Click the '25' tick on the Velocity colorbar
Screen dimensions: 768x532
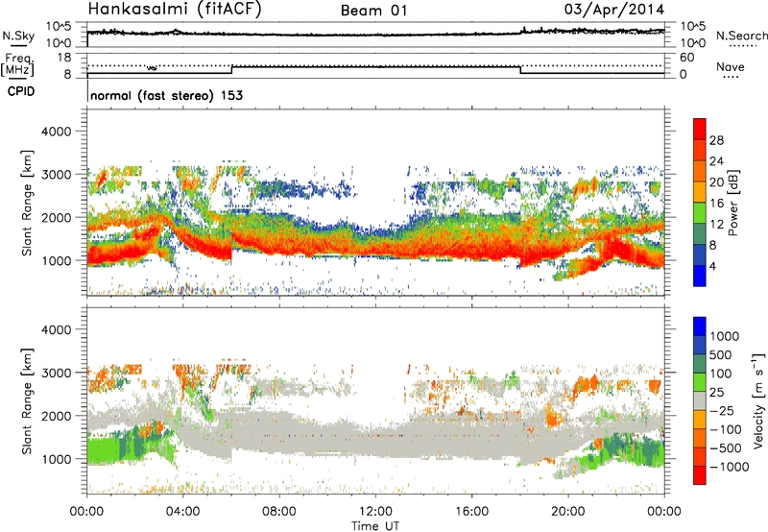(x=717, y=393)
